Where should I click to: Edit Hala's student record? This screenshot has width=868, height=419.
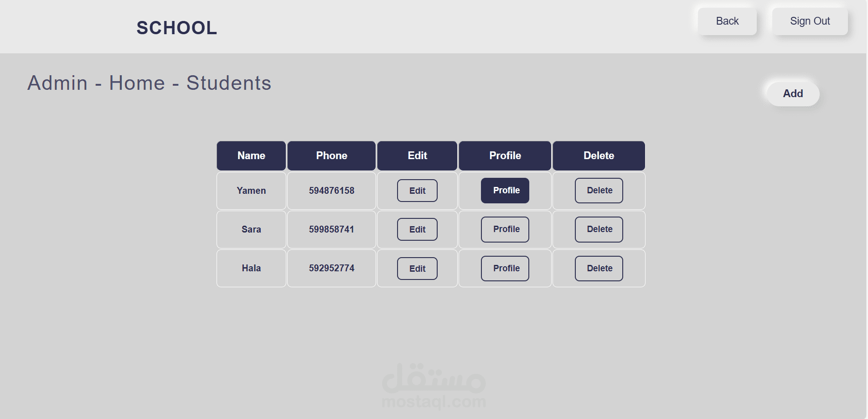pos(417,269)
